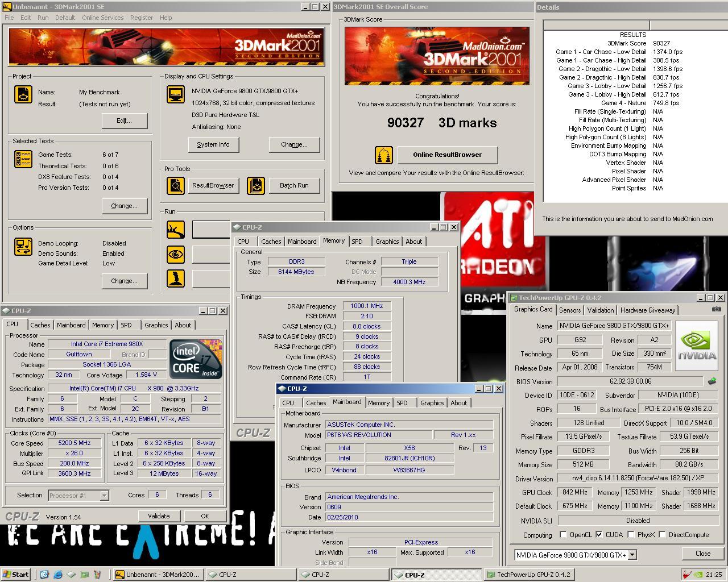Click the Display and CPU Settings monitor icon

[x=176, y=94]
